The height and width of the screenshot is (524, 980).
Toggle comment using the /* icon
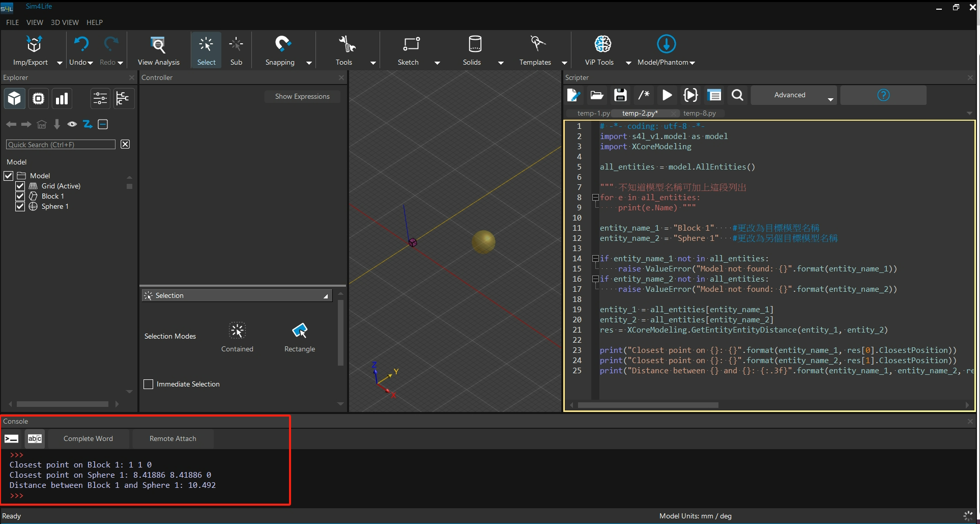(644, 95)
